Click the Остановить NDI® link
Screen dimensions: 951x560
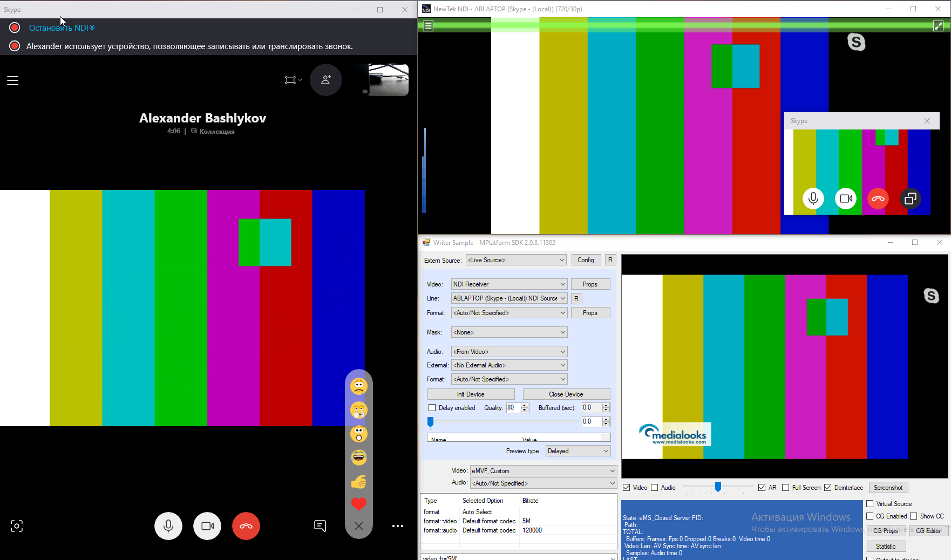pos(62,28)
